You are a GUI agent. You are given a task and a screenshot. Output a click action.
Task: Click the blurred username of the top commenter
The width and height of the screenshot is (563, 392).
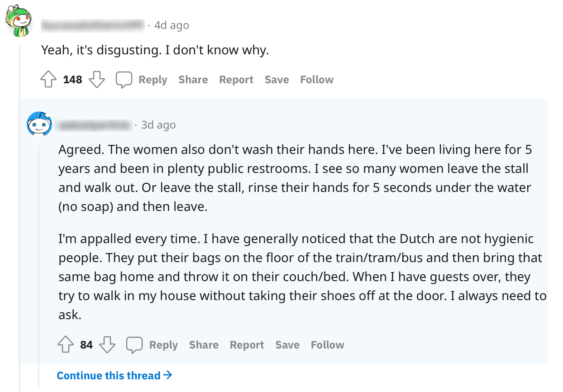pyautogui.click(x=93, y=25)
